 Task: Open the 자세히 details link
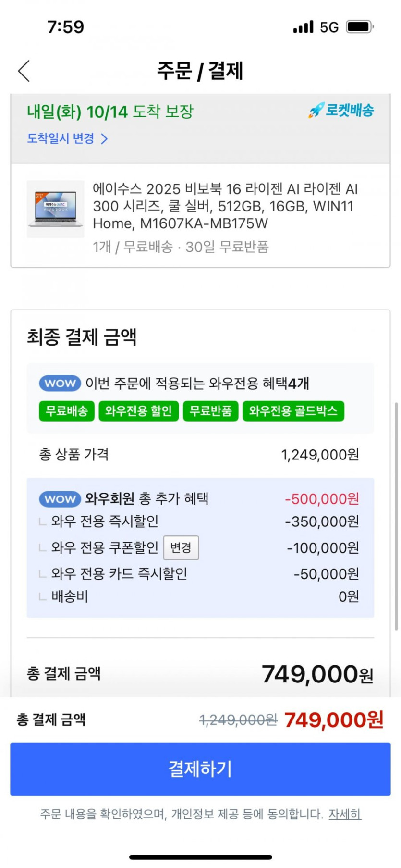tap(345, 814)
